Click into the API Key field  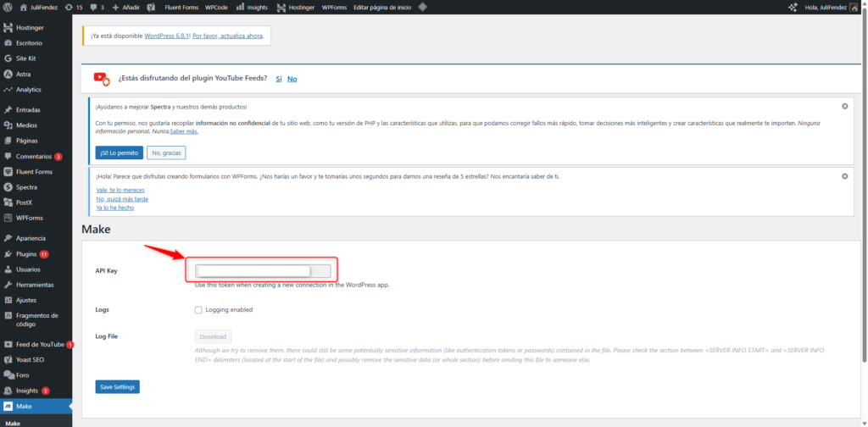[x=263, y=271]
